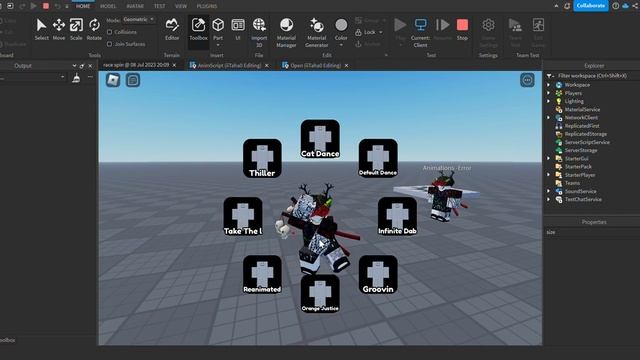Viewport: 640px width, 360px height.
Task: Open the Material Manager
Action: pos(286,32)
